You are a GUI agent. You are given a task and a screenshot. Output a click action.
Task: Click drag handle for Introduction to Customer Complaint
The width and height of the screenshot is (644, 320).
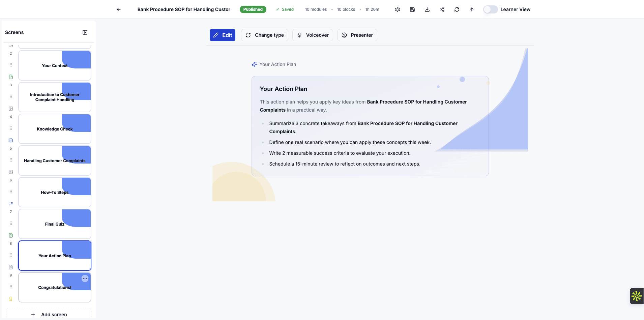(11, 96)
